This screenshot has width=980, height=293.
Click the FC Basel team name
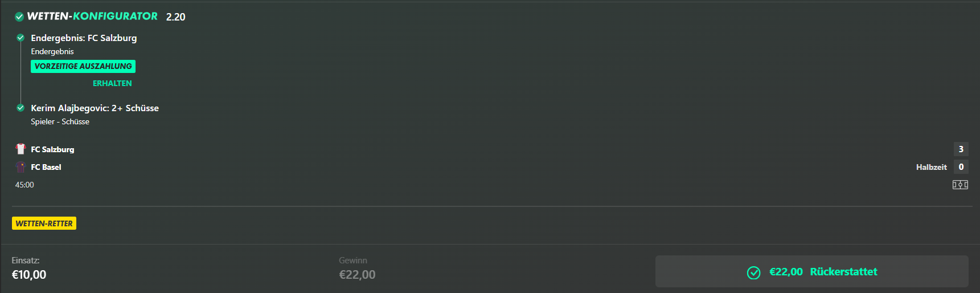pyautogui.click(x=46, y=167)
